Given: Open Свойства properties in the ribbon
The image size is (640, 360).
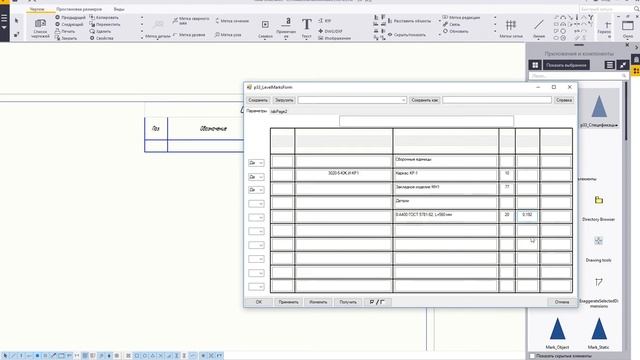Looking at the screenshot, I should coord(102,38).
